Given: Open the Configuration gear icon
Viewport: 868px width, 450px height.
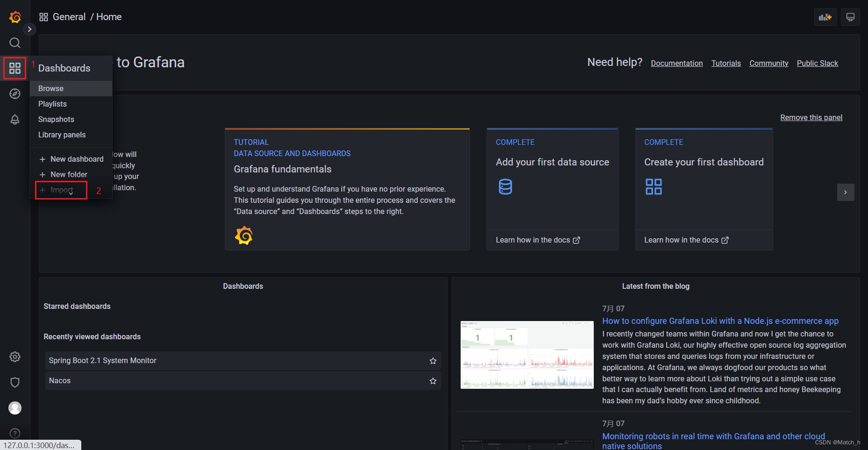Looking at the screenshot, I should [x=15, y=357].
